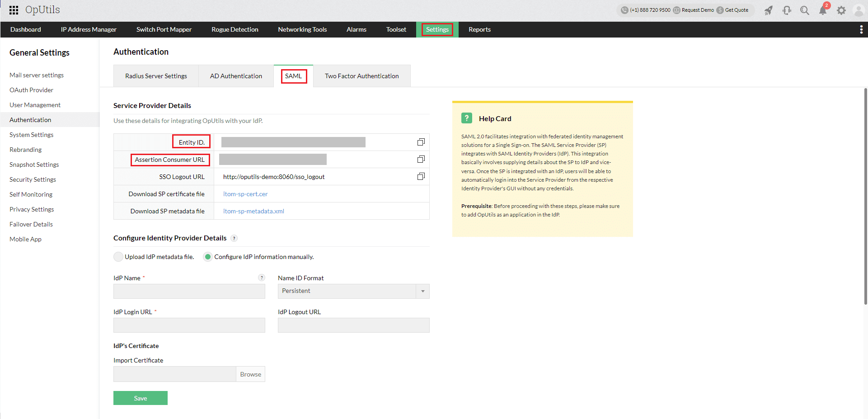Click Browse to import certificate
Viewport: 868px width, 419px height.
(251, 374)
